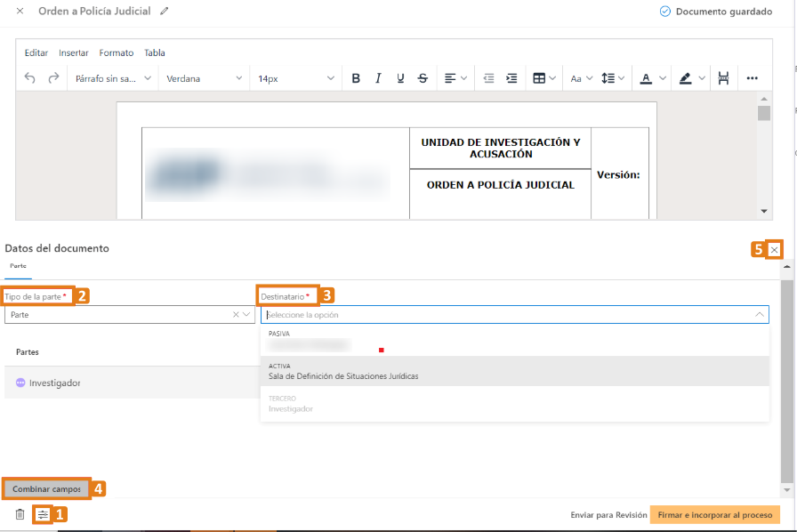Open the font family dropdown showing Verdana
The width and height of the screenshot is (797, 532).
pyautogui.click(x=204, y=77)
